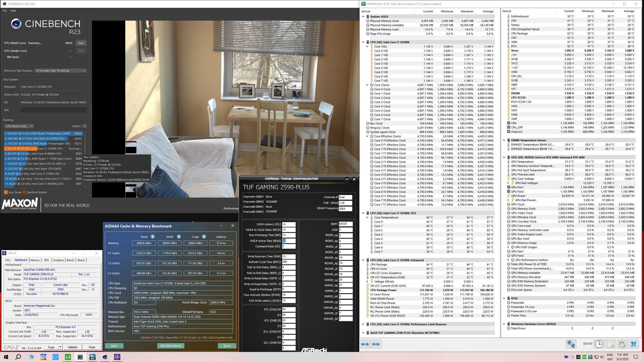Click the Tools button in CPU-Z
The width and height of the screenshot is (644, 362).
[51, 347]
